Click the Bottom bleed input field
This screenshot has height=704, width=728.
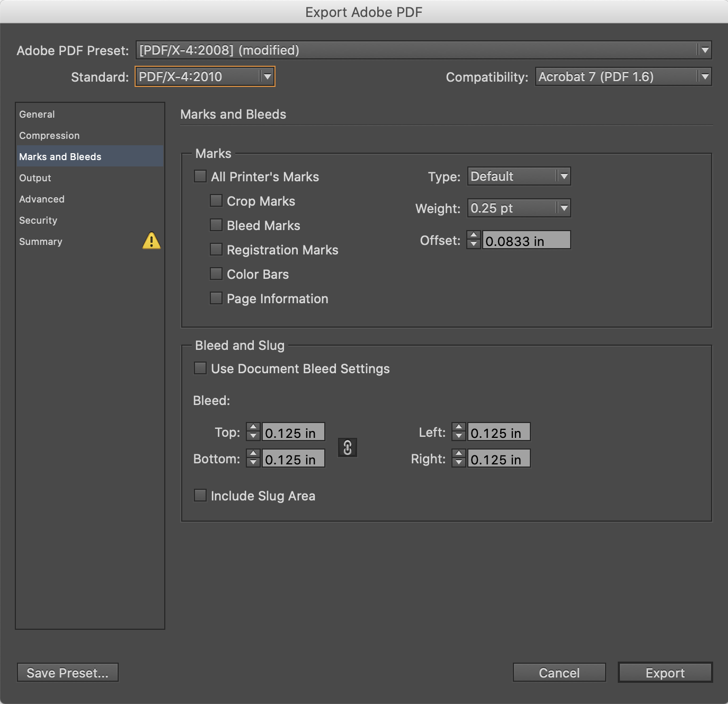click(294, 459)
